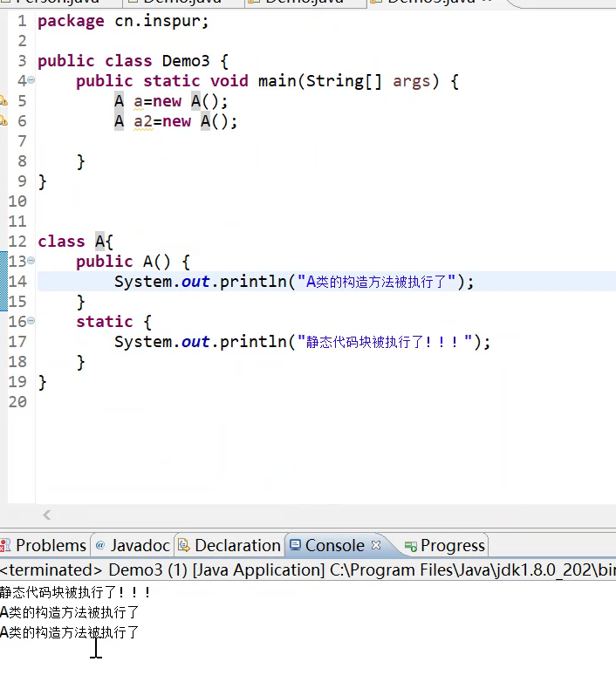616x682 pixels.
Task: Click the Declaration tab icon
Action: click(x=184, y=545)
